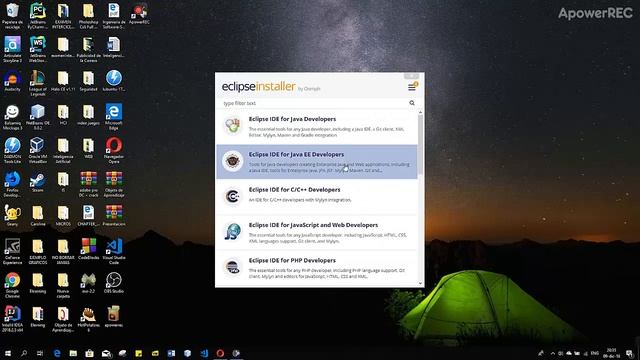
Task: Open Opera from the taskbar
Action: [220, 353]
